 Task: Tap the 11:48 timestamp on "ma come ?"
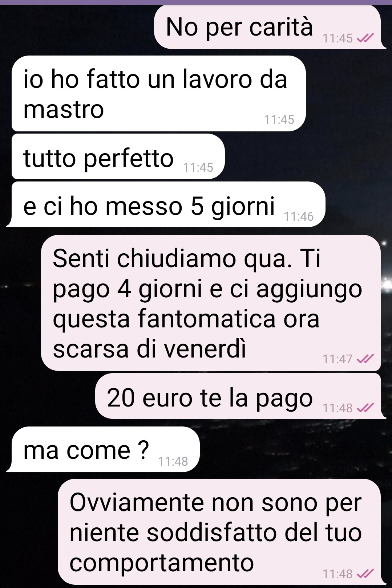(x=173, y=461)
